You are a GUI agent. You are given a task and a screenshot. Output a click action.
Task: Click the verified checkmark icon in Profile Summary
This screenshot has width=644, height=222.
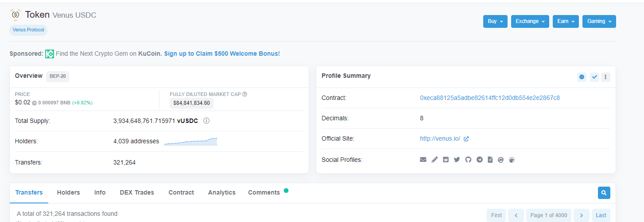click(x=594, y=77)
